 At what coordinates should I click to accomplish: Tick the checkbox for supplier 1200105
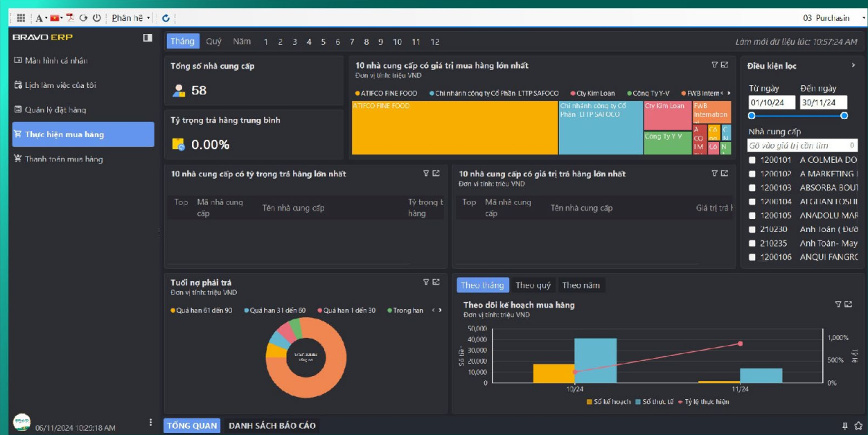752,215
